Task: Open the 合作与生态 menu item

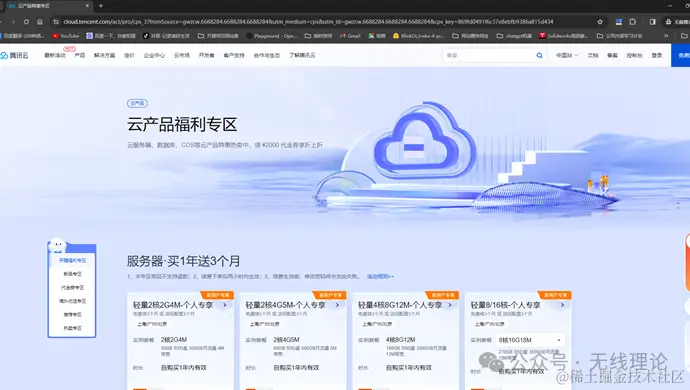Action: [267, 55]
